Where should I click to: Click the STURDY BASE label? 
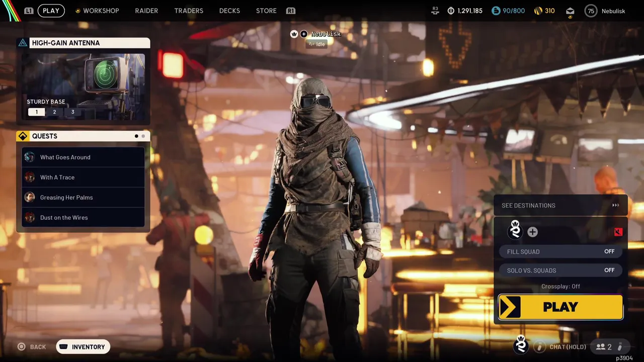(x=46, y=102)
